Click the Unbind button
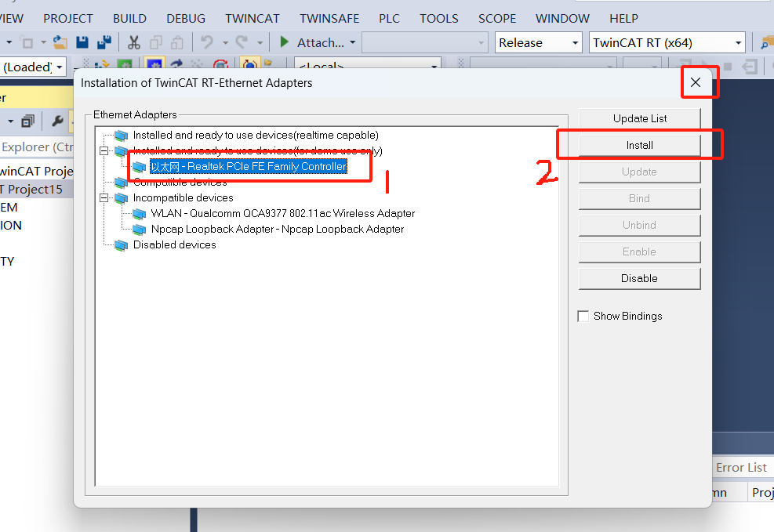The width and height of the screenshot is (774, 532). click(640, 225)
